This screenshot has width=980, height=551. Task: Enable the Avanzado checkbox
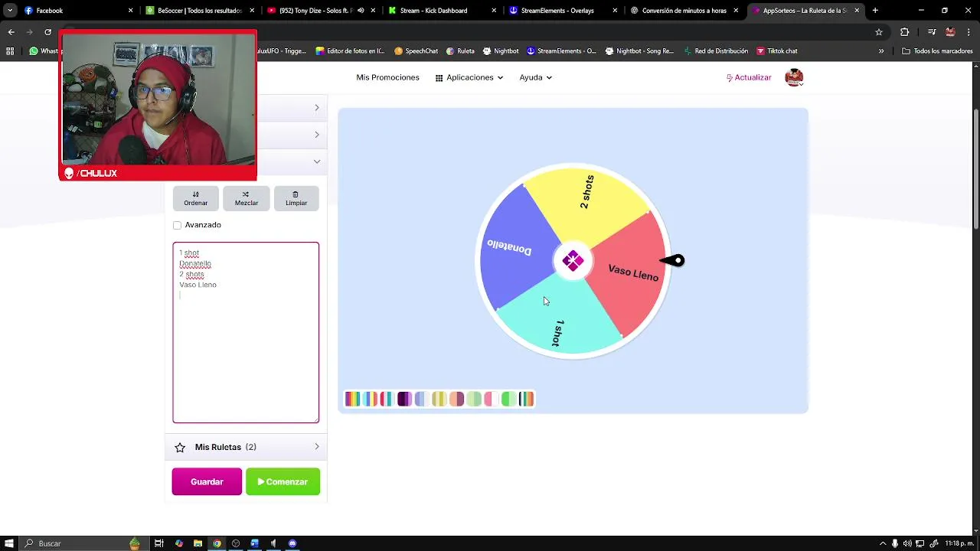click(x=177, y=225)
